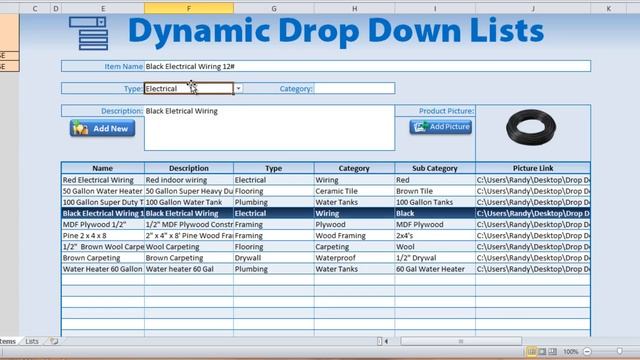This screenshot has width=640, height=360.
Task: Click the Red indoor wiring description cell
Action: tap(189, 180)
